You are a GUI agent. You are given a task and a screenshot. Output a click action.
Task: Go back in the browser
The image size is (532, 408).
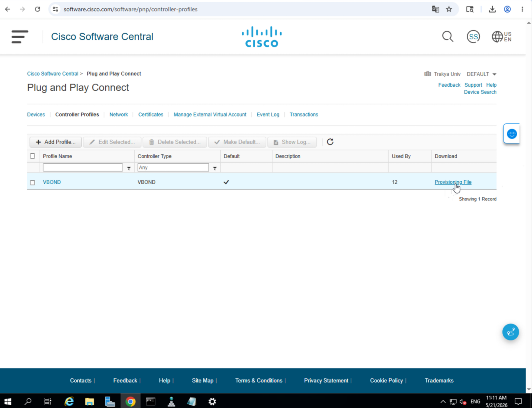(x=7, y=9)
